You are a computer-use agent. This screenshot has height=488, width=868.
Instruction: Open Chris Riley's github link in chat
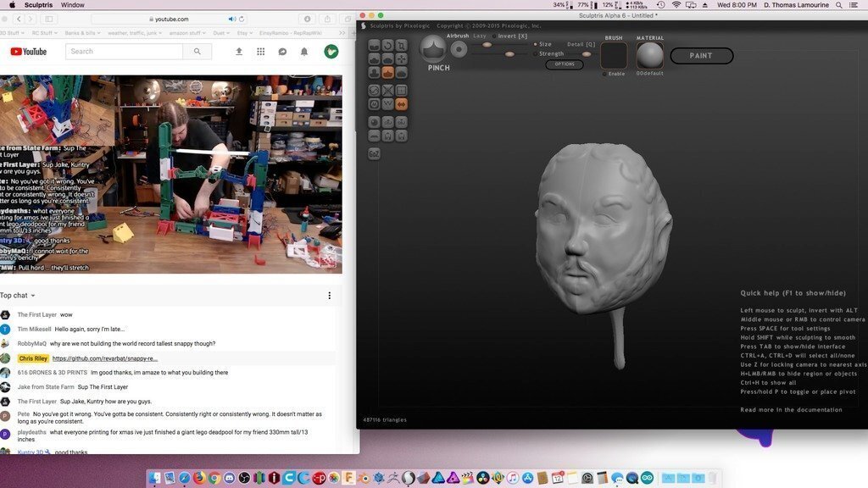(x=105, y=358)
